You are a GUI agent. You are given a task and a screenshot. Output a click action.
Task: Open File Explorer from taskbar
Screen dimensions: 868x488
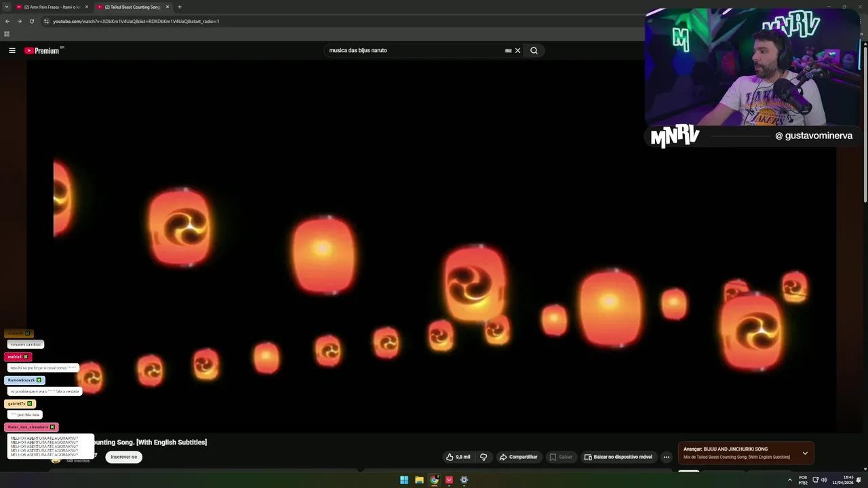(x=419, y=480)
